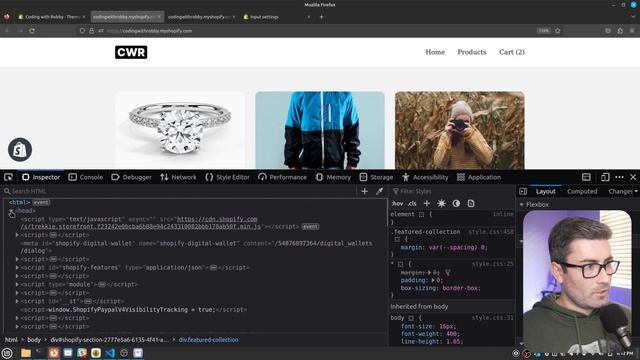Open the Accessibility panel

425,177
